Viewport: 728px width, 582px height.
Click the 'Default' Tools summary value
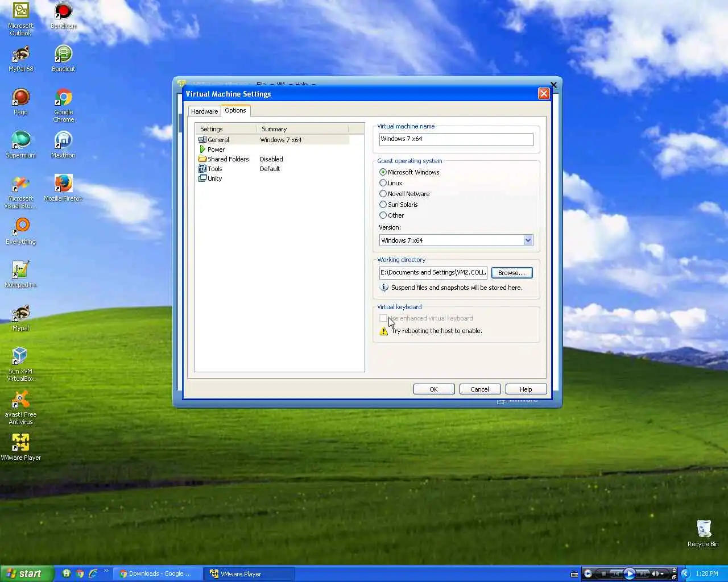click(x=270, y=169)
